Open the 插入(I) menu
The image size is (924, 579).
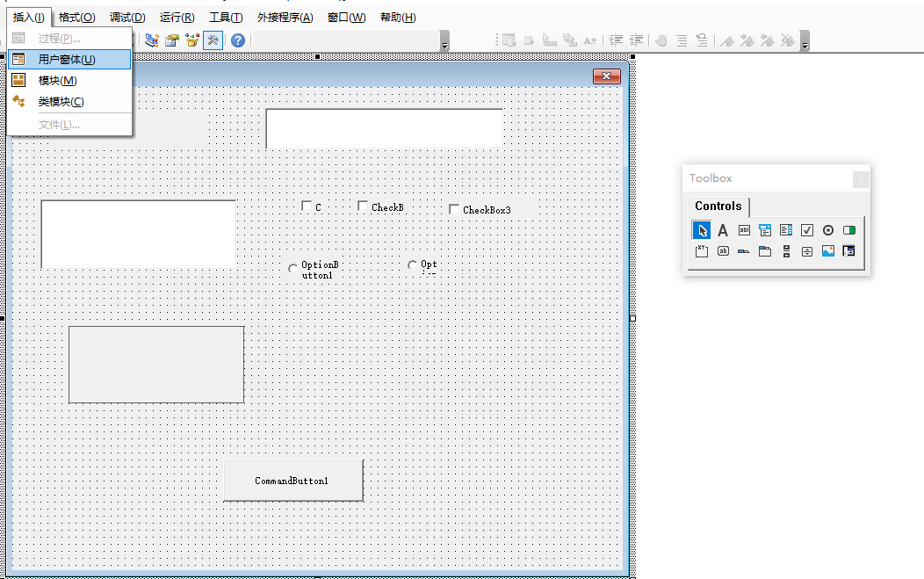tap(29, 17)
